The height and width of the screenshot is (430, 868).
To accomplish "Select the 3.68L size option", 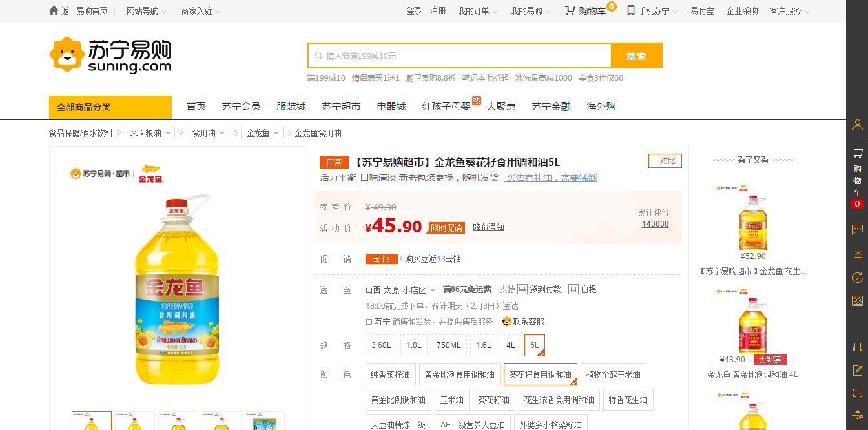I will click(381, 345).
